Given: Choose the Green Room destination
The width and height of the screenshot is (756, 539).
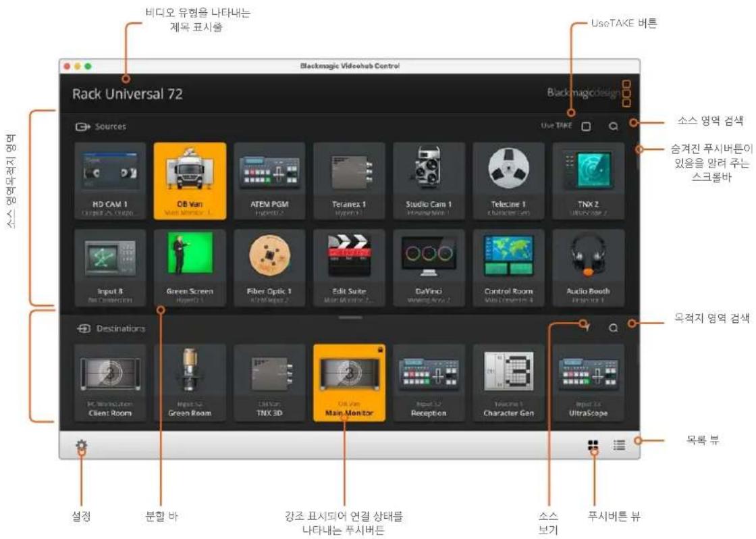Looking at the screenshot, I should (190, 383).
